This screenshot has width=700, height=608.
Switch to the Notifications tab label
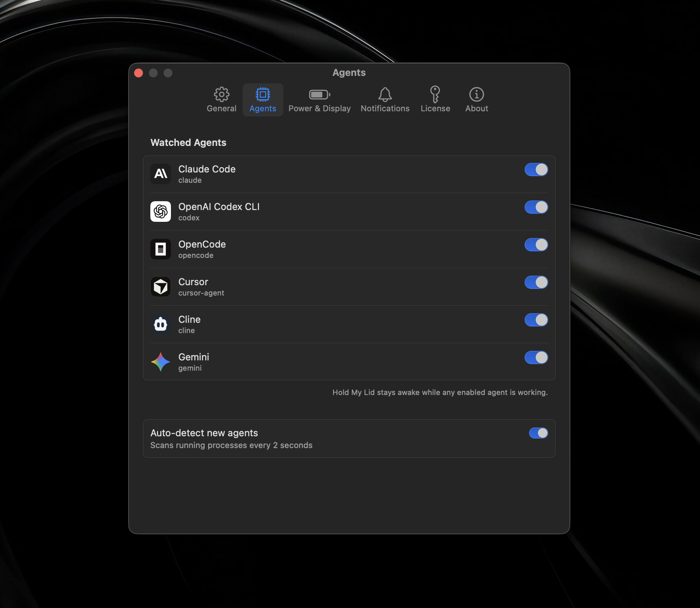click(x=385, y=108)
